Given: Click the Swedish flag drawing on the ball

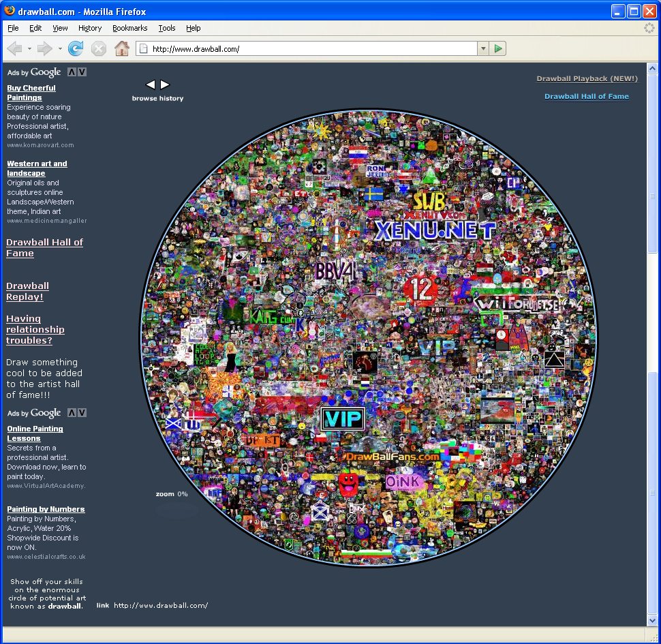Looking at the screenshot, I should (373, 194).
